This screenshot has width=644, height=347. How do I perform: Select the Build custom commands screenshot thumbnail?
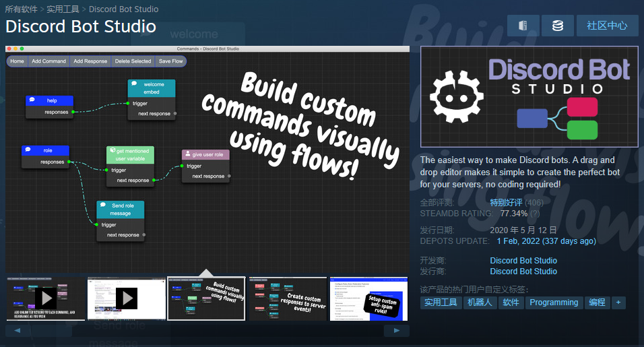pos(206,298)
